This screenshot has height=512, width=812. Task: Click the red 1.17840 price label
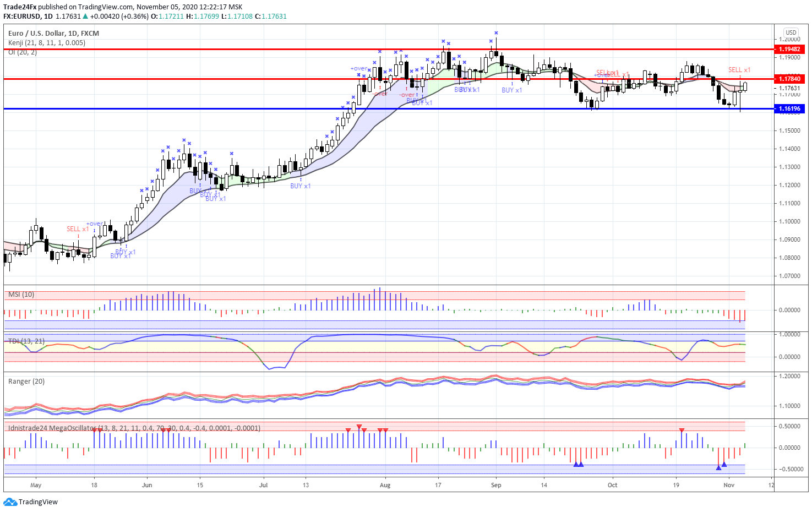click(x=790, y=79)
